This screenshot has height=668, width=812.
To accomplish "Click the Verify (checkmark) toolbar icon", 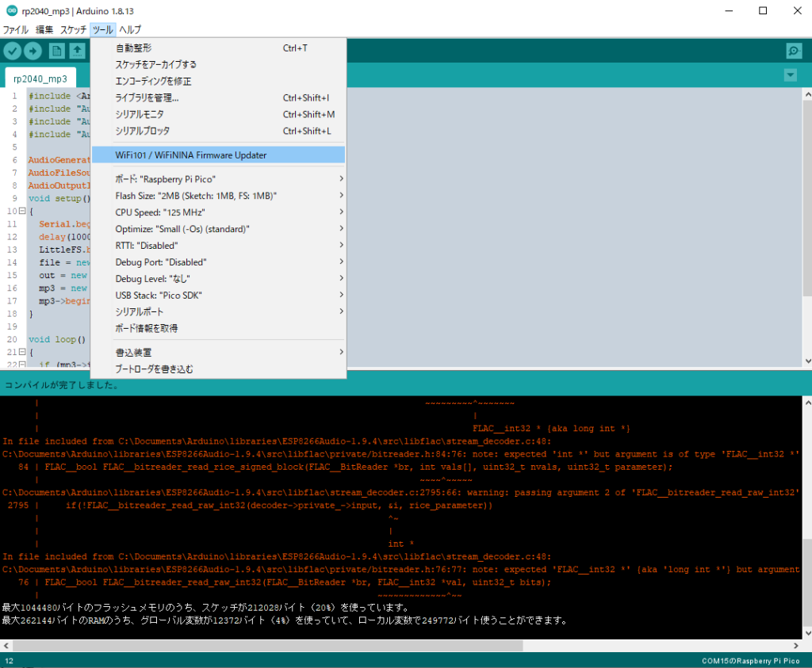I will point(13,51).
